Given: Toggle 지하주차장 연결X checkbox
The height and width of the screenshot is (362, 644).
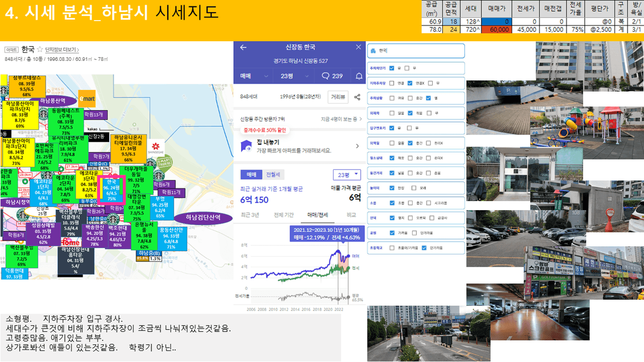Looking at the screenshot, I should [x=410, y=83].
